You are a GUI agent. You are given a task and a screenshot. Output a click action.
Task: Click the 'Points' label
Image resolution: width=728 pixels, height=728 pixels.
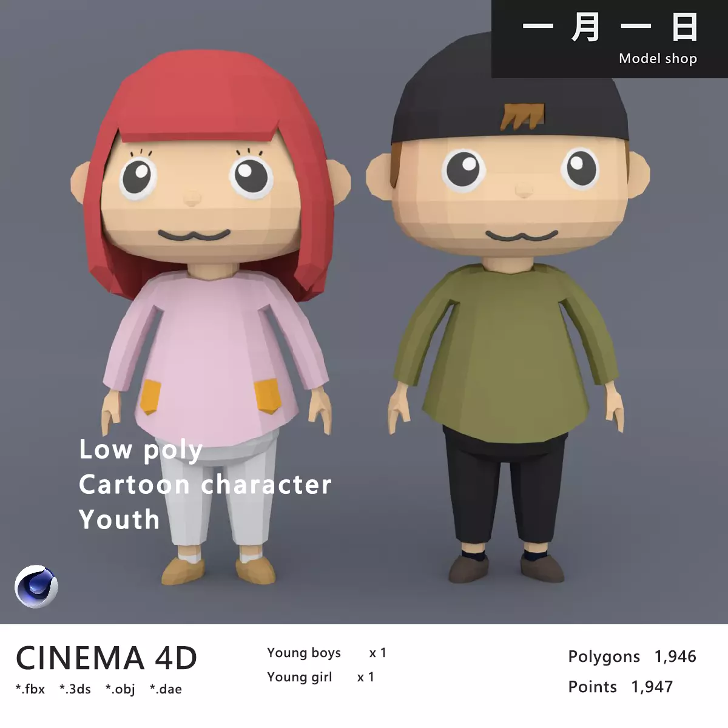point(593,687)
